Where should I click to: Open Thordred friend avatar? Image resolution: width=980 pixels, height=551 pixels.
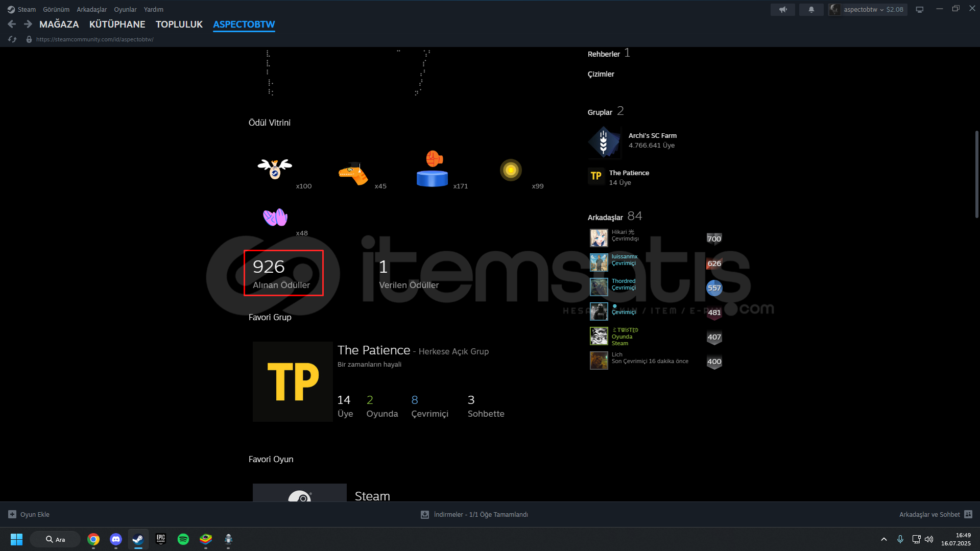pos(599,287)
